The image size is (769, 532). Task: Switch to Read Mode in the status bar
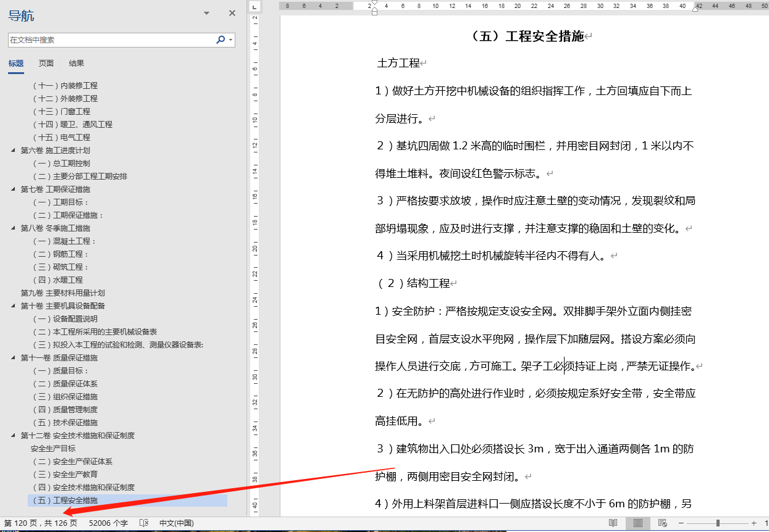click(x=612, y=523)
